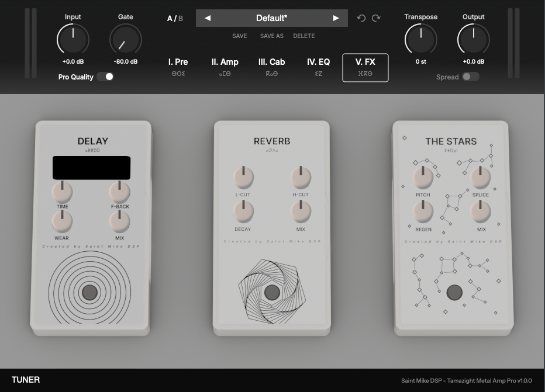545x392 pixels.
Task: Click the Reverb DECAY knob
Action: click(243, 211)
